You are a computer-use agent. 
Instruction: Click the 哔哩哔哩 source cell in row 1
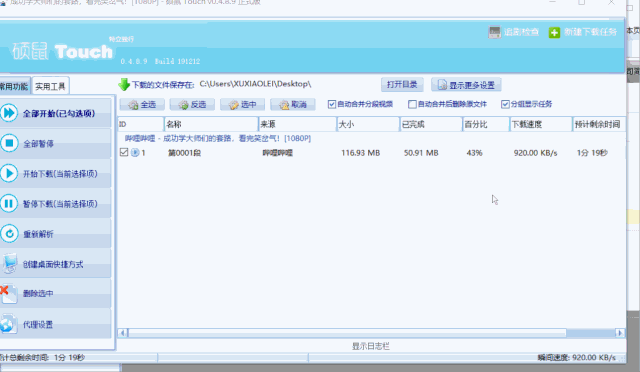277,153
